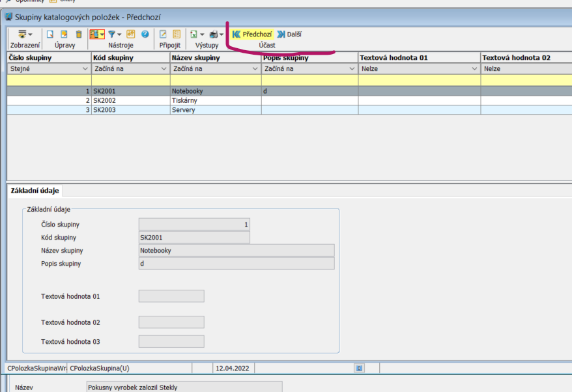
Task: Click the small blue status bar icon
Action: point(358,368)
